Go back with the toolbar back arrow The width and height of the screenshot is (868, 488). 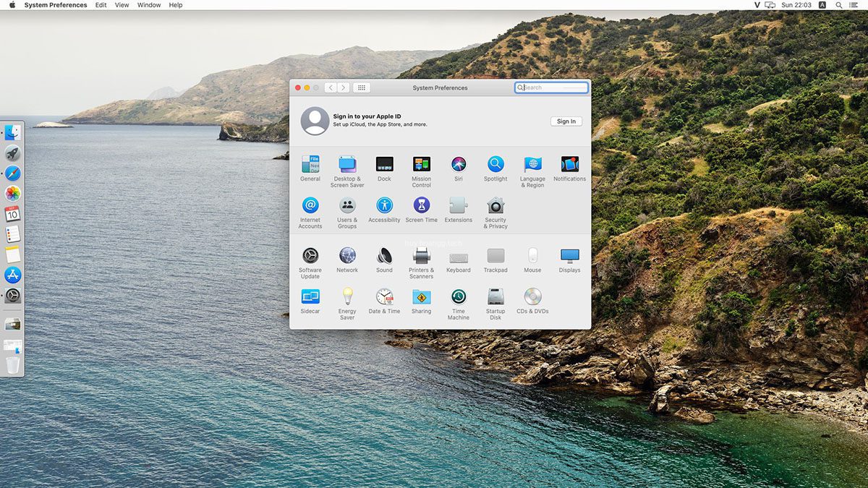click(331, 87)
